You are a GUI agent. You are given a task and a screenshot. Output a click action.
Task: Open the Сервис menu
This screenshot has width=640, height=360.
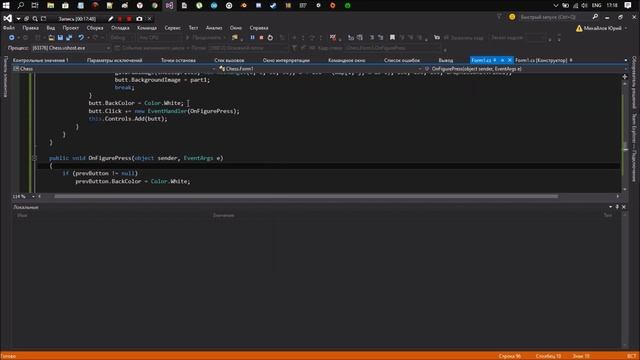(x=173, y=28)
